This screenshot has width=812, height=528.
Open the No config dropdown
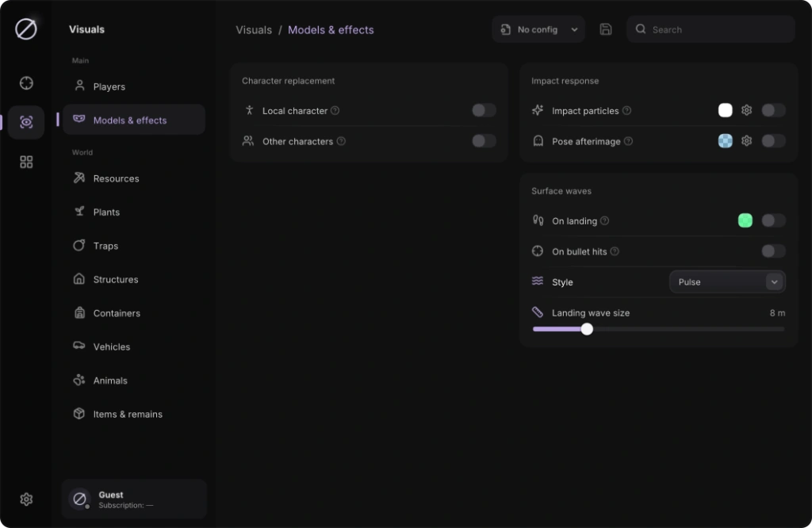point(538,29)
